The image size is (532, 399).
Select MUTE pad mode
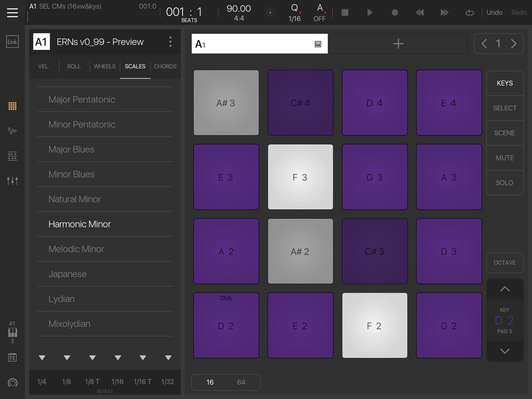(505, 158)
